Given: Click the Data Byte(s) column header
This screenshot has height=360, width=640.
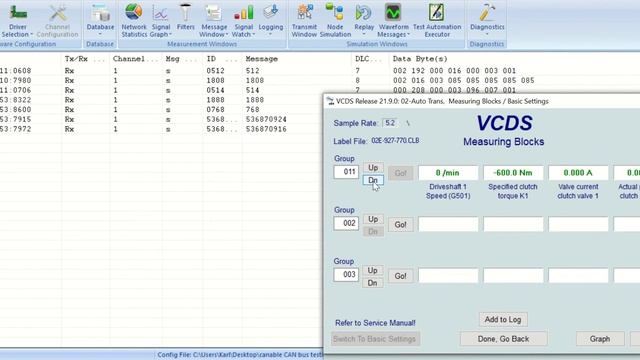Looking at the screenshot, I should (x=420, y=59).
